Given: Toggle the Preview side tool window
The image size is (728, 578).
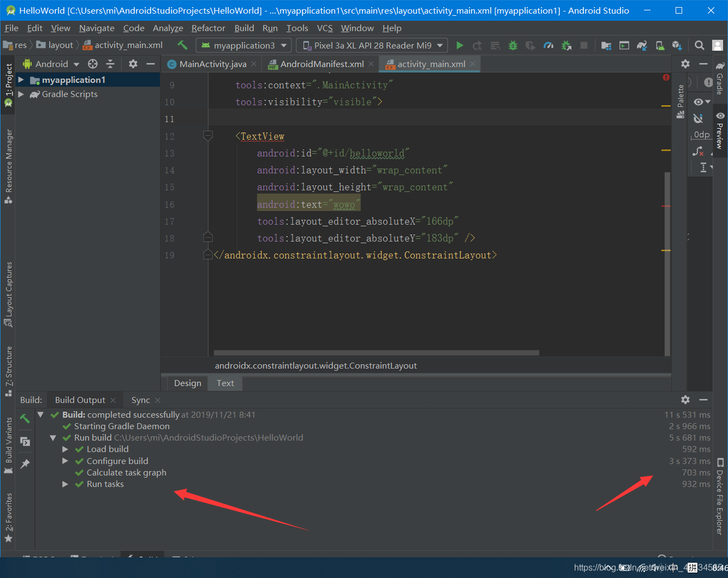Looking at the screenshot, I should tap(720, 130).
